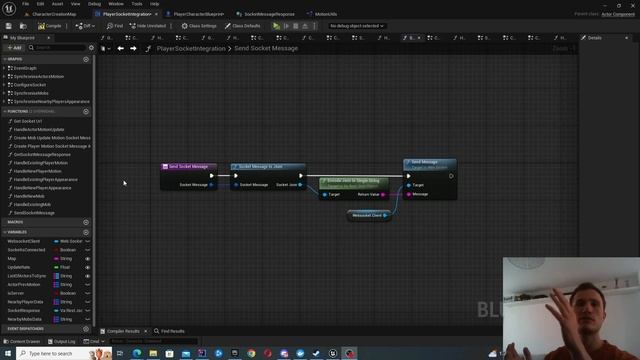The width and height of the screenshot is (640, 360).
Task: Click the My Blueprint search field
Action: [56, 48]
